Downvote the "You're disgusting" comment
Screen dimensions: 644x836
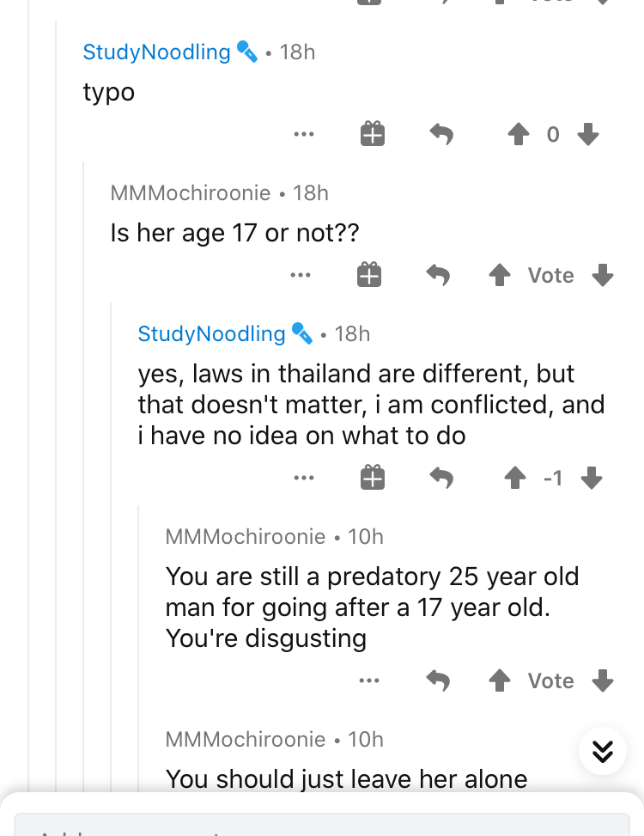click(604, 680)
